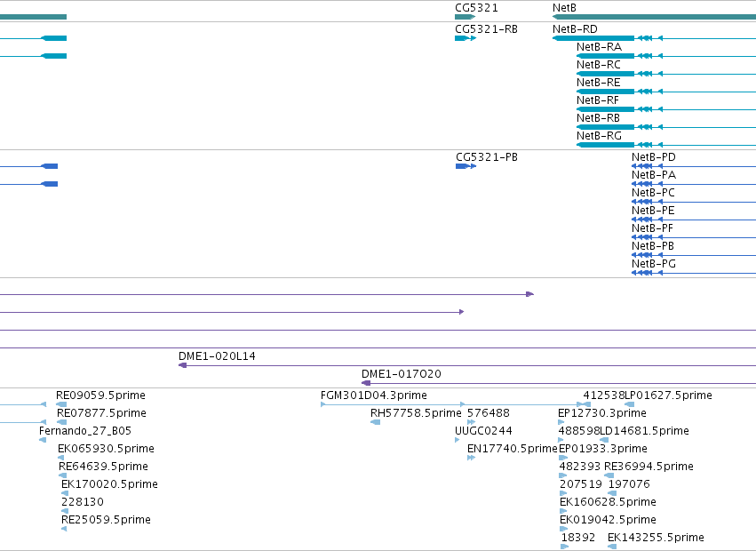Select the NetB gene glyph bar

(x=654, y=17)
